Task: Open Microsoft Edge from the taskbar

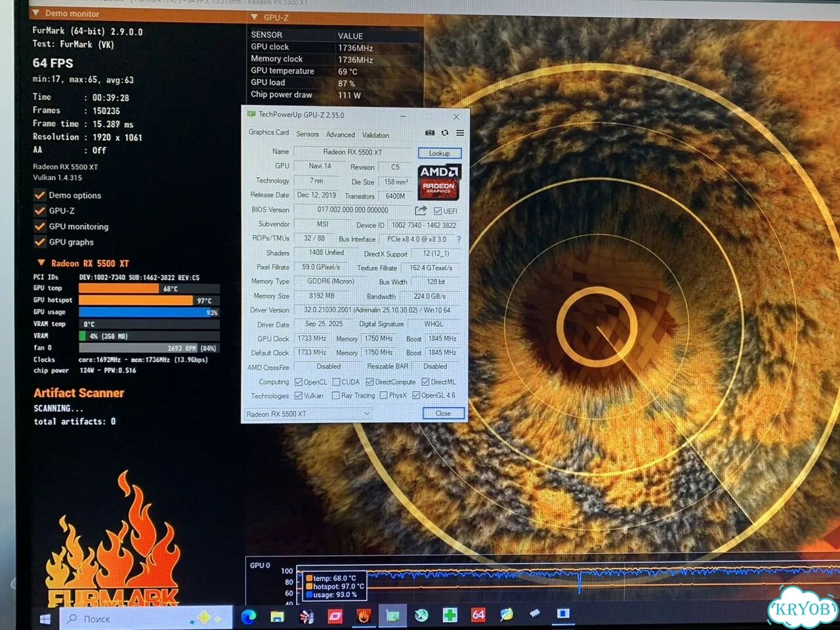Action: point(249,617)
